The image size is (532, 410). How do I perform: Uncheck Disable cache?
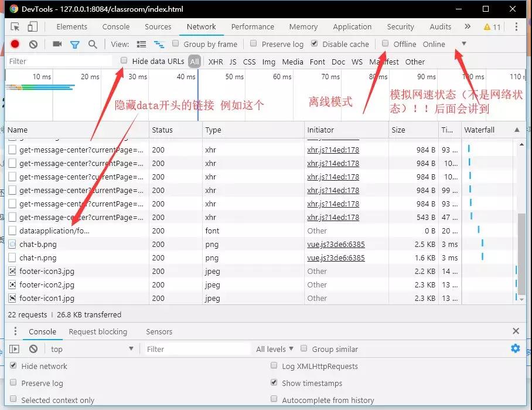[315, 43]
